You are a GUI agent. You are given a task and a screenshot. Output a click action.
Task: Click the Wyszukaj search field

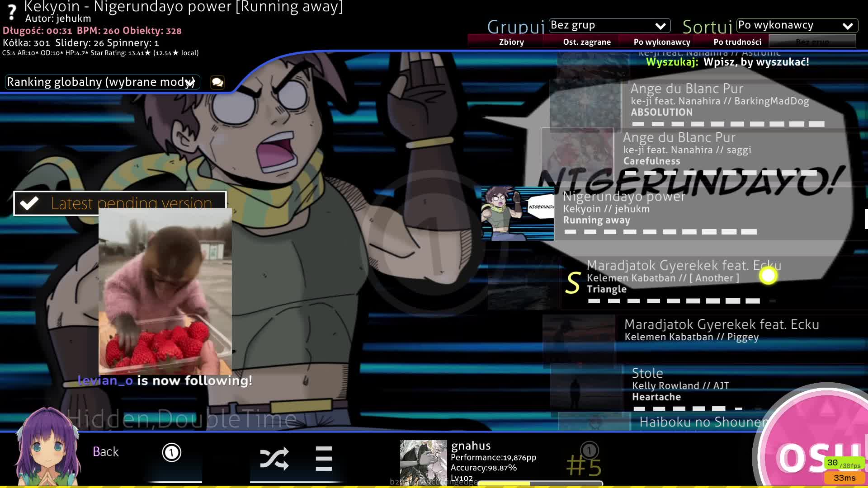[727, 62]
